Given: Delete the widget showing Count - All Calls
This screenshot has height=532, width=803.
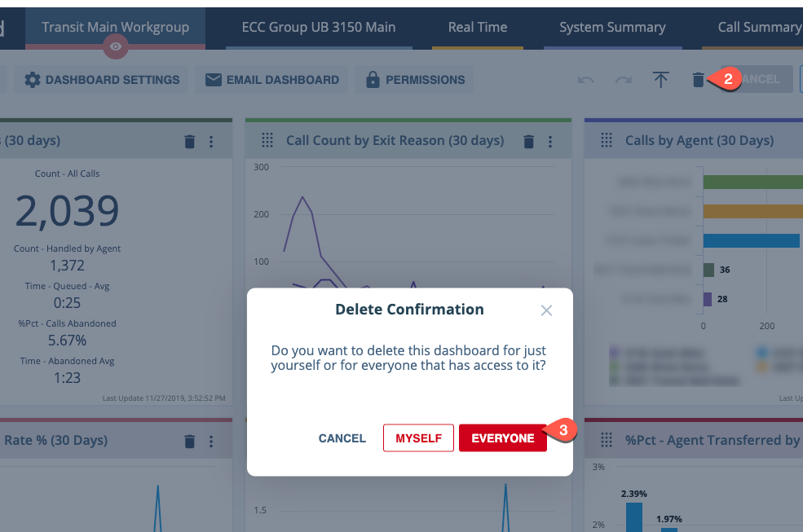Looking at the screenshot, I should click(x=189, y=142).
